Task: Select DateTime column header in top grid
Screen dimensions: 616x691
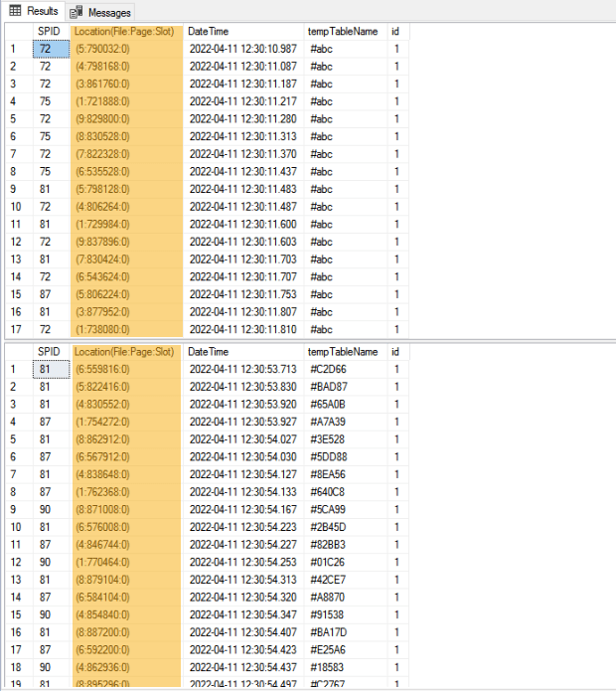Action: pos(243,31)
